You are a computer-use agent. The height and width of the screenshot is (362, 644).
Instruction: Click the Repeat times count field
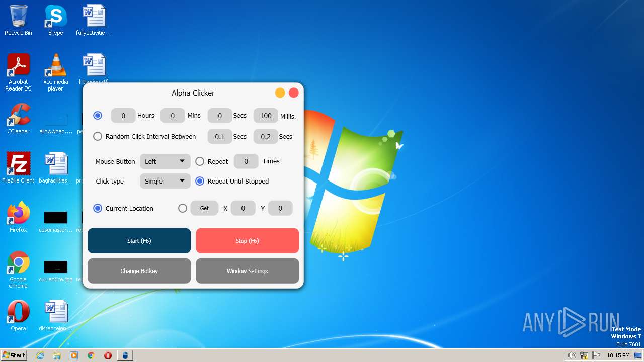pyautogui.click(x=246, y=161)
